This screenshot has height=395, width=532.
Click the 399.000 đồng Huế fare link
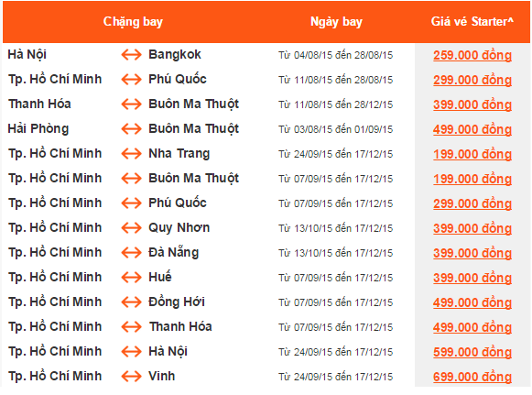(472, 278)
